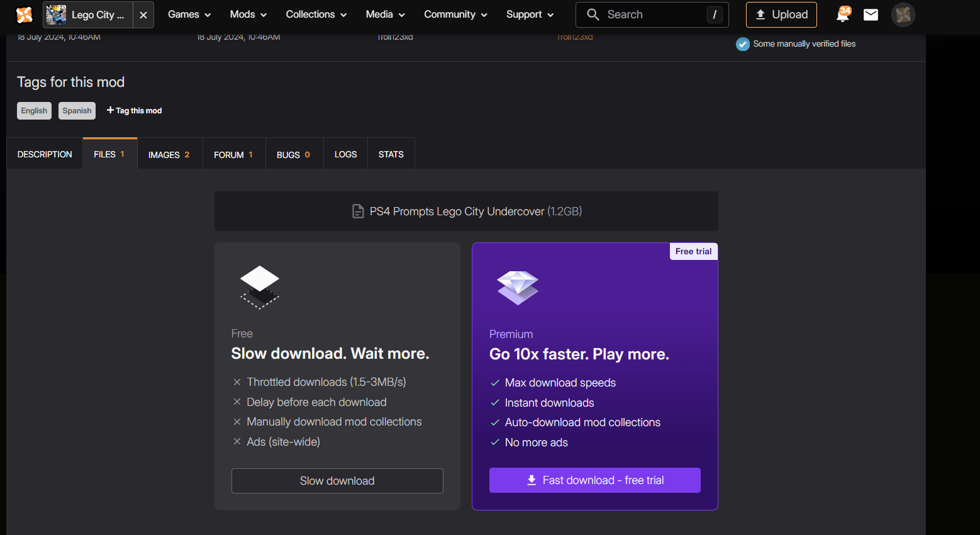The width and height of the screenshot is (980, 535).
Task: Click the Upload button
Action: point(781,14)
